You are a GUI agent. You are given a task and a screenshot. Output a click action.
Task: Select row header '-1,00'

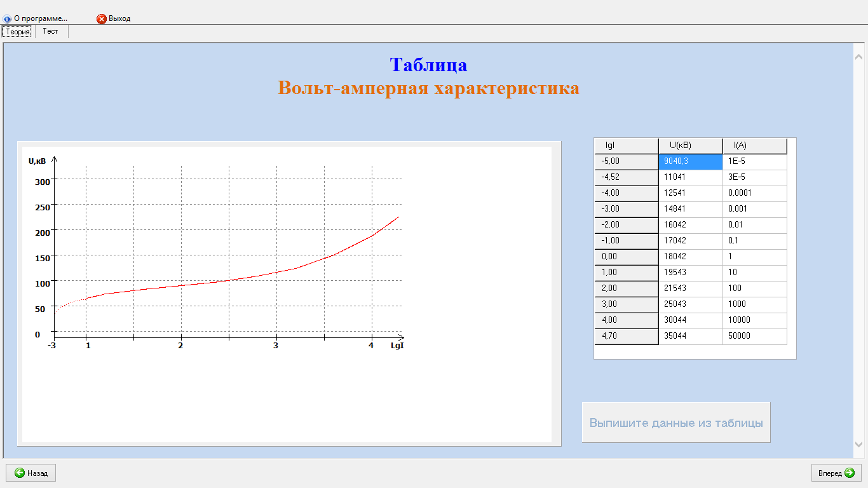[627, 241]
